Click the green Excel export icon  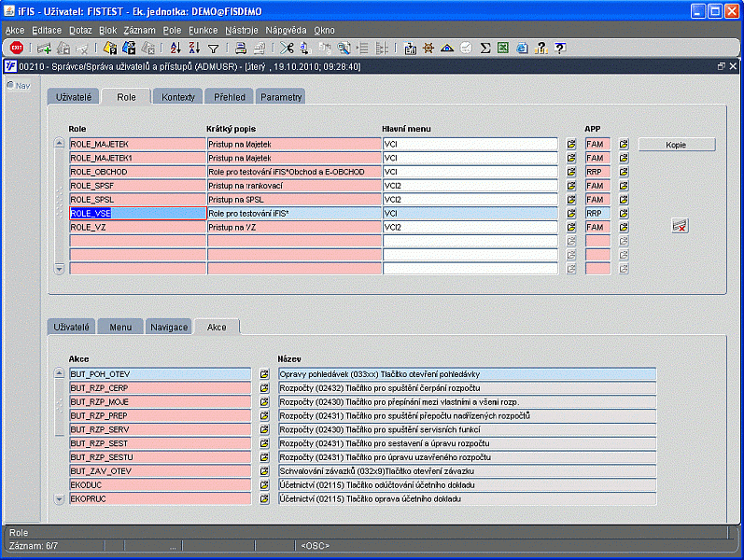[503, 48]
